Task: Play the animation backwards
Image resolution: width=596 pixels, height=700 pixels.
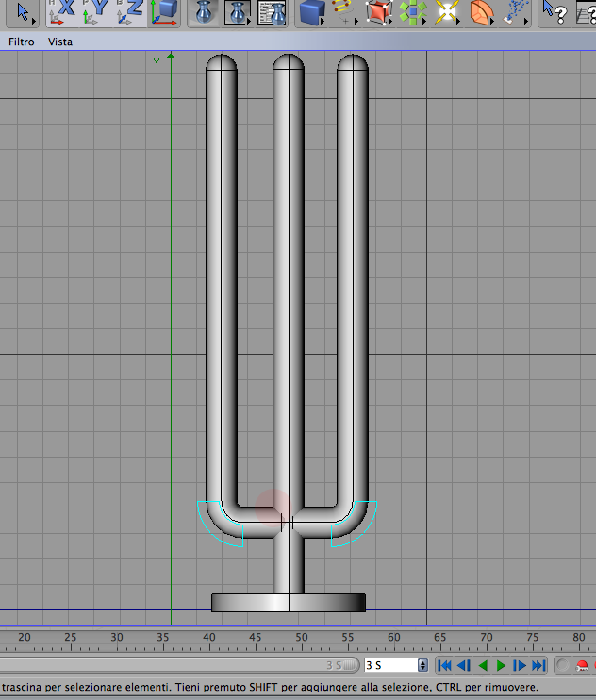Action: (x=483, y=666)
